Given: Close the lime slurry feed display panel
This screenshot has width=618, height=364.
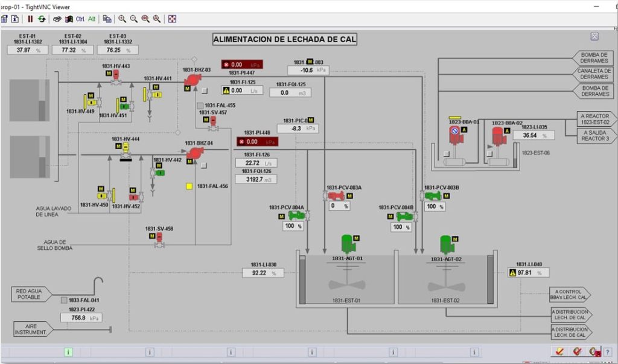Looking at the screenshot, I should click(x=594, y=36).
